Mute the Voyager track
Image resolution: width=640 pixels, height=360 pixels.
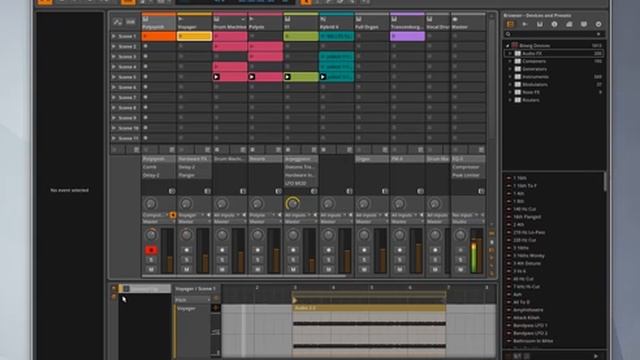tap(187, 269)
